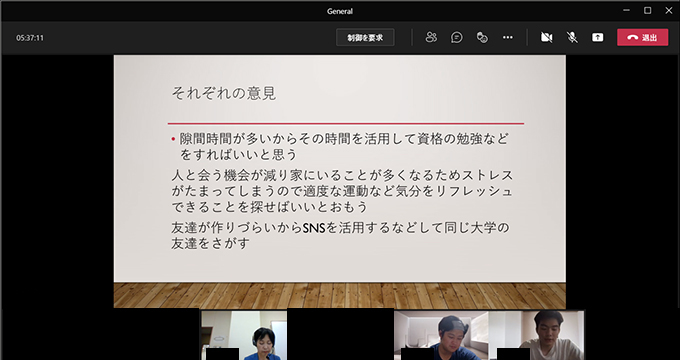The width and height of the screenshot is (680, 360).
Task: Unmute the microphone
Action: tap(572, 38)
